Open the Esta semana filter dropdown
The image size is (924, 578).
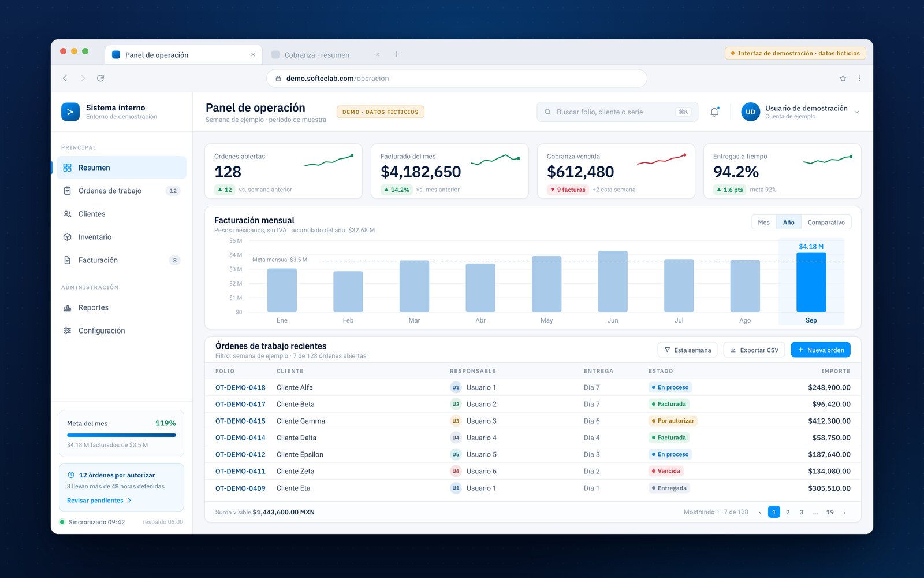pyautogui.click(x=687, y=350)
